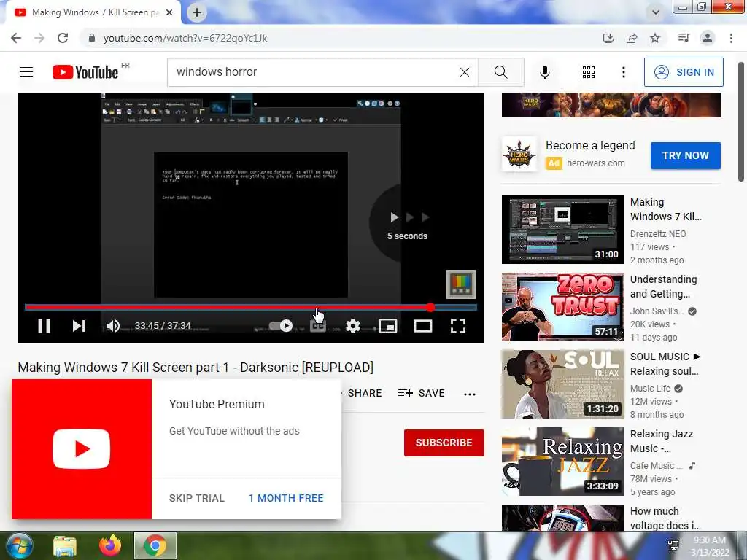Click the channel watermark in video corner
747x560 pixels.
461,284
